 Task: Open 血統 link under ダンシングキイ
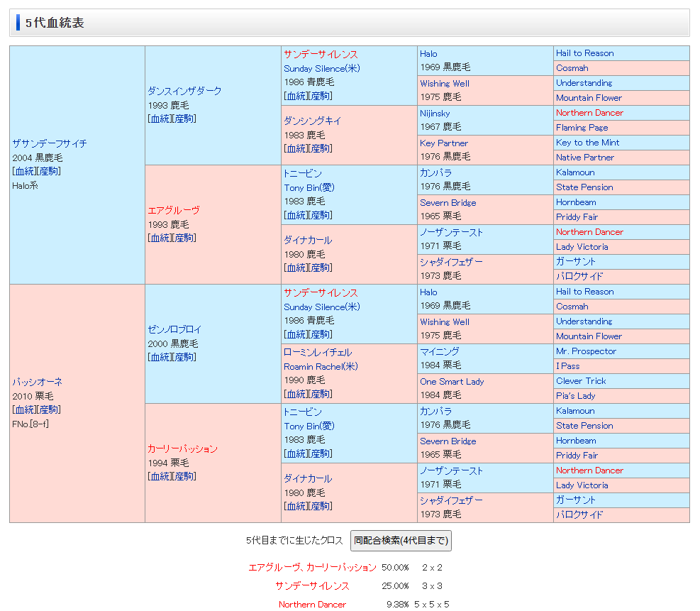(x=296, y=149)
